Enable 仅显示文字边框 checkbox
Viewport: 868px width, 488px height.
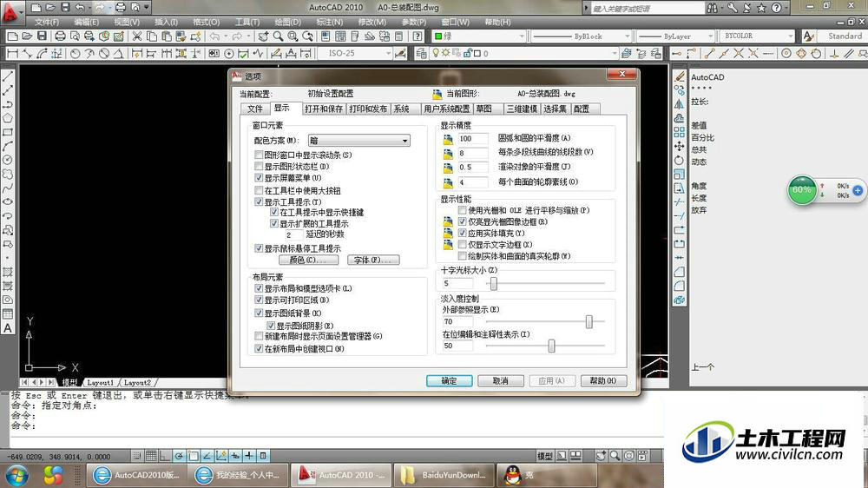point(463,244)
